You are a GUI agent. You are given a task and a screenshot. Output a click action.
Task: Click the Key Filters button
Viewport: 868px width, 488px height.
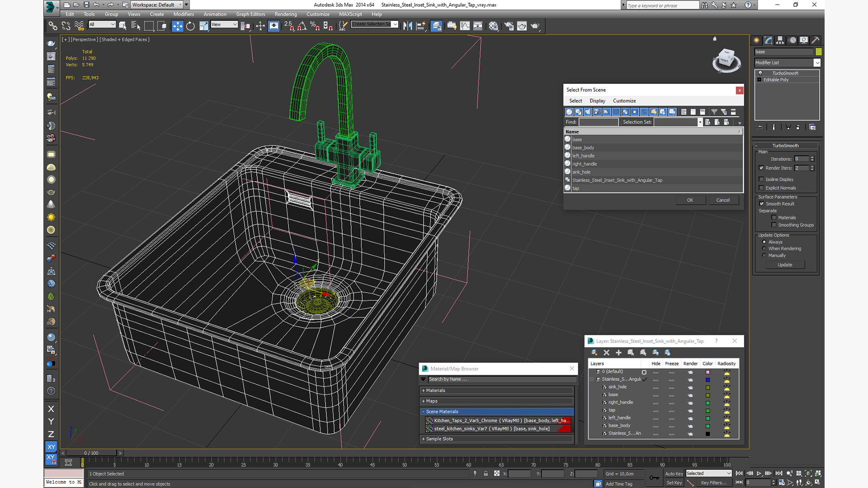pos(714,483)
